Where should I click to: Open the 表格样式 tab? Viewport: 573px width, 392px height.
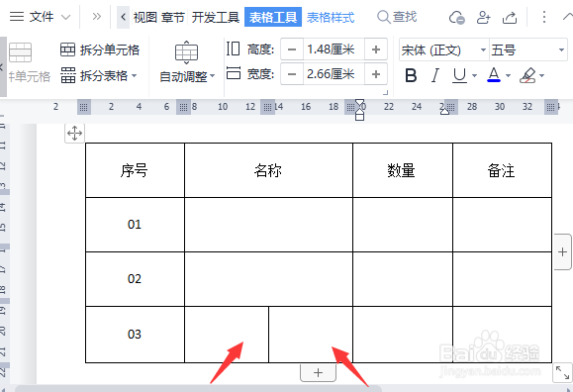[331, 17]
